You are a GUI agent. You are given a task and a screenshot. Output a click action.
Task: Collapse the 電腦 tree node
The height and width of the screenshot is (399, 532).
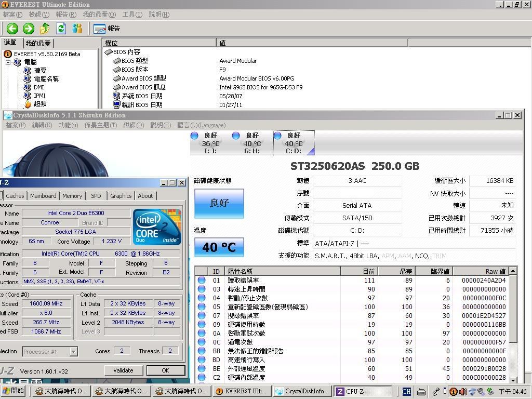[8, 62]
